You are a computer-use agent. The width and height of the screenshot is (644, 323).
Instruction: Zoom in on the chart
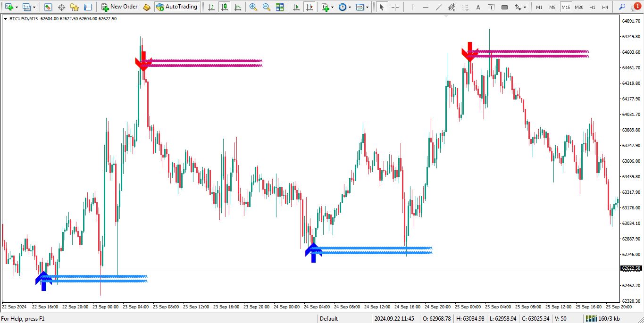[253, 7]
